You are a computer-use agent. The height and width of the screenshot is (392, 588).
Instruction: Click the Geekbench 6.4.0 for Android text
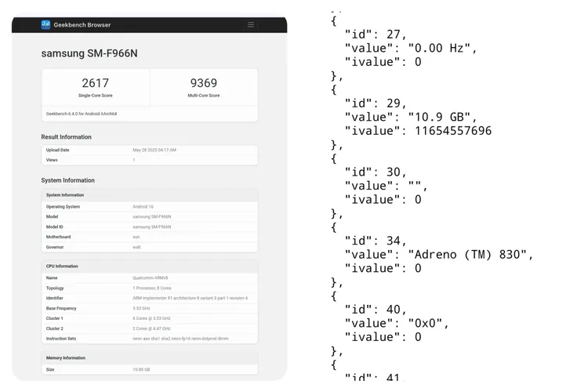click(x=82, y=114)
